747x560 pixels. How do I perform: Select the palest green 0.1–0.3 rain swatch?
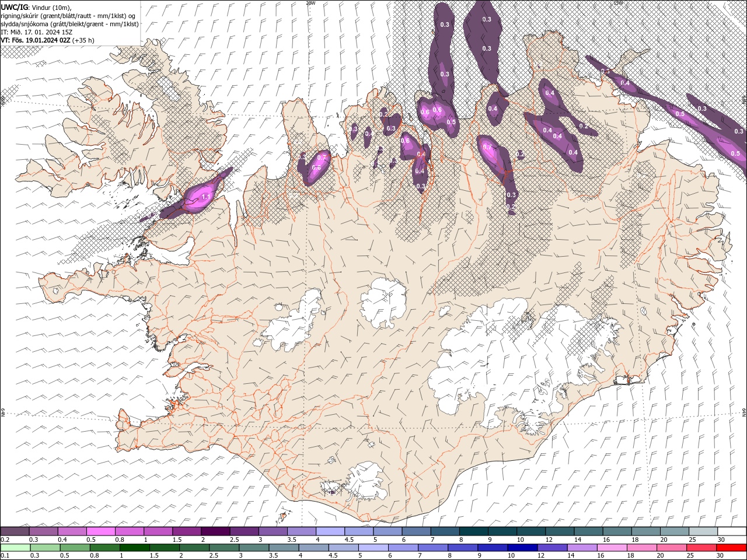tap(15, 548)
